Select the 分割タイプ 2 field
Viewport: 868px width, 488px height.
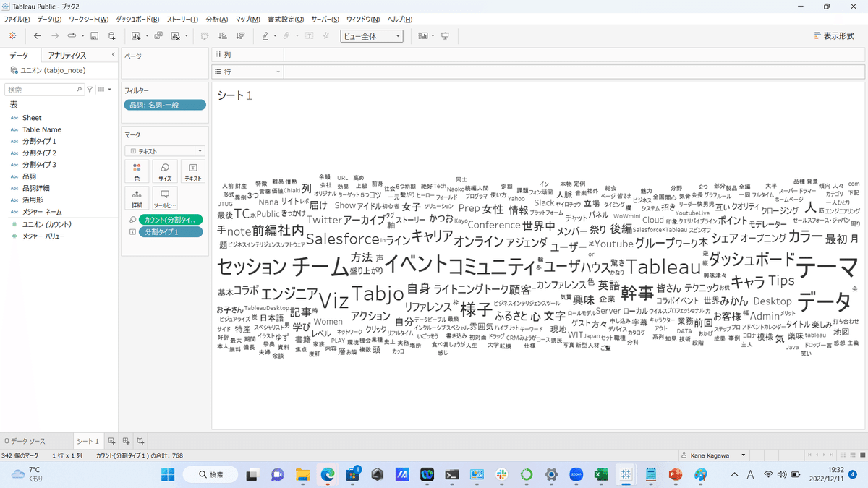pyautogui.click(x=39, y=153)
